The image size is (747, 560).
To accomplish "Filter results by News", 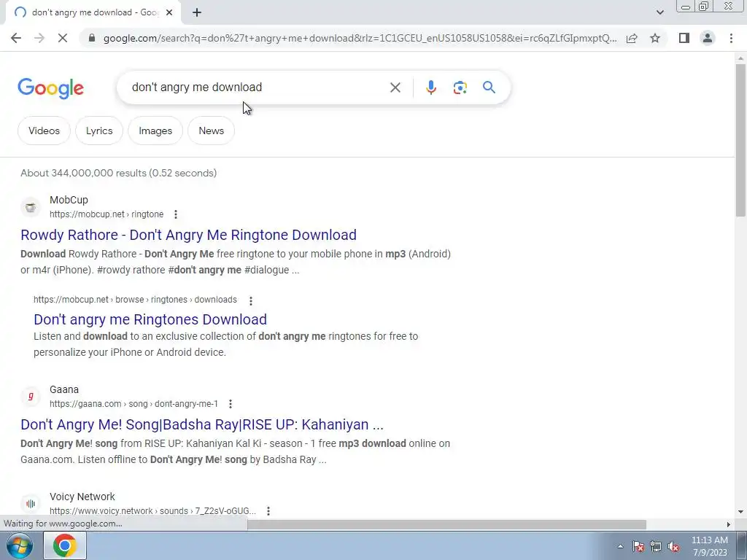I will [211, 131].
